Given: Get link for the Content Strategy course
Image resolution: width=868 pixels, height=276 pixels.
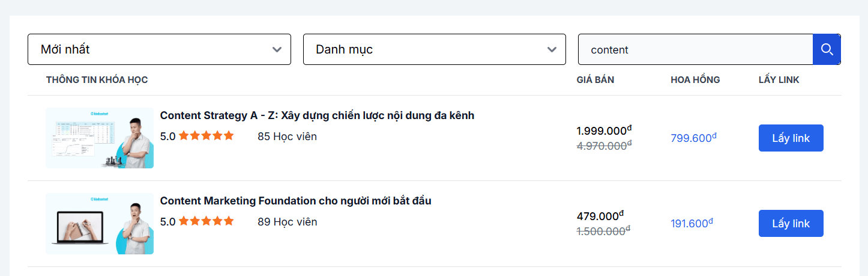Looking at the screenshot, I should pos(791,138).
